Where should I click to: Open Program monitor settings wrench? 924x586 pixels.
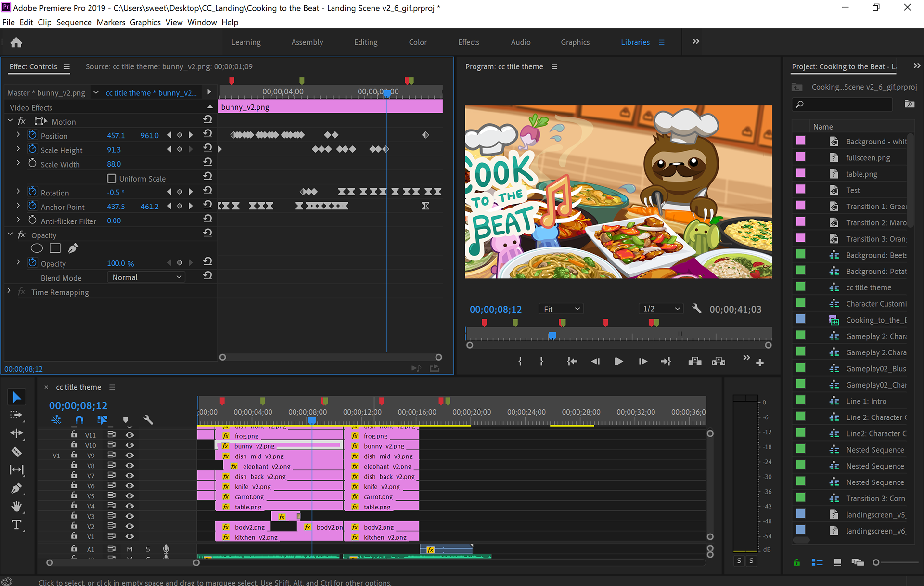tap(696, 309)
